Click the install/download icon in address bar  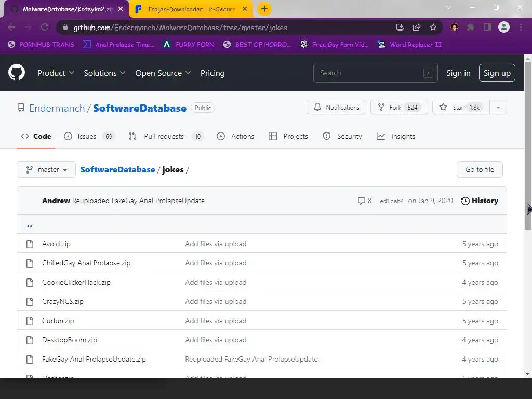click(400, 27)
